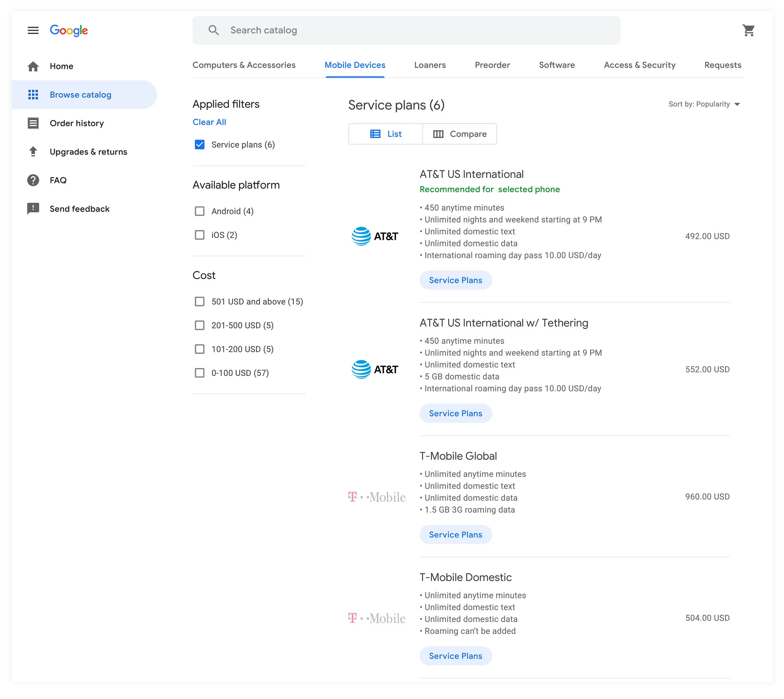Click the Clear All filters link
The width and height of the screenshot is (784, 699).
tap(209, 122)
